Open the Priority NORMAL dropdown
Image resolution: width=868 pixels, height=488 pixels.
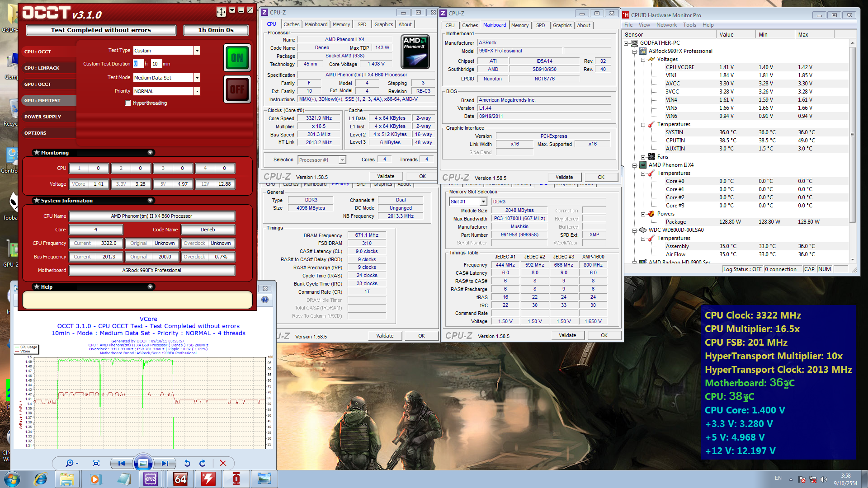click(197, 91)
